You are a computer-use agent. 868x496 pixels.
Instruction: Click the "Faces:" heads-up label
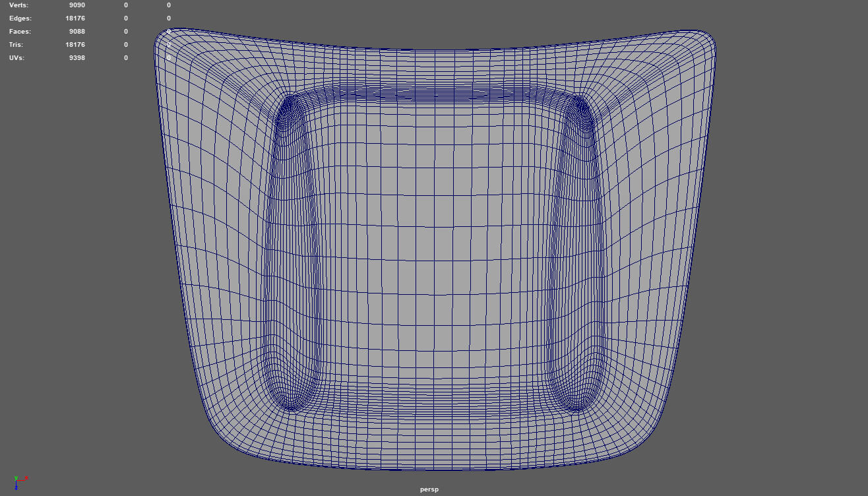(x=20, y=32)
